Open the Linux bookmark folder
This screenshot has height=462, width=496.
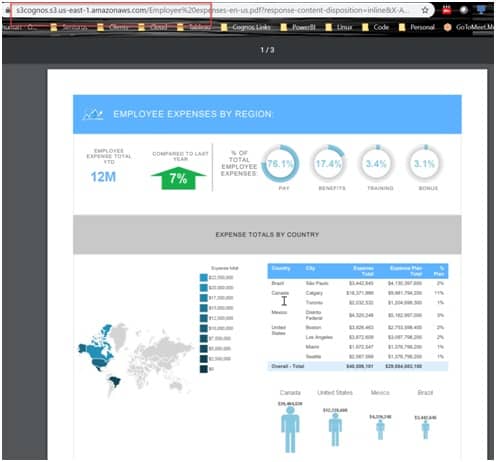pyautogui.click(x=339, y=27)
